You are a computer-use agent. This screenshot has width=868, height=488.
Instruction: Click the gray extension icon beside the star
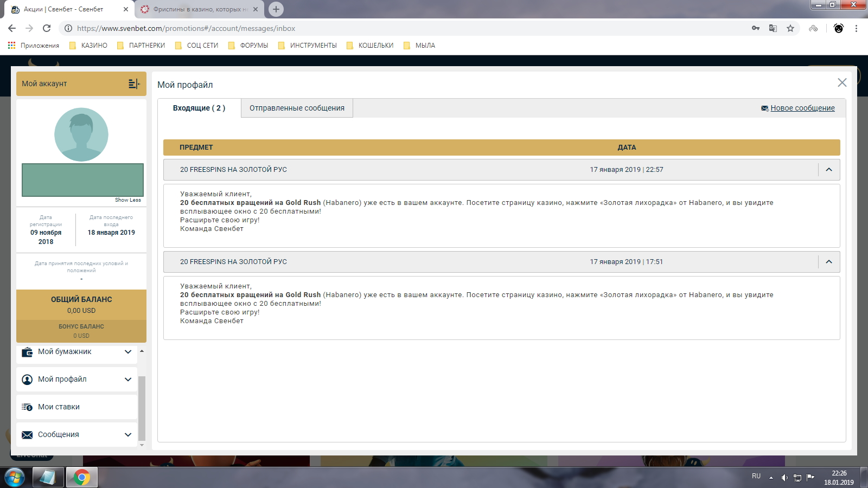(x=813, y=28)
